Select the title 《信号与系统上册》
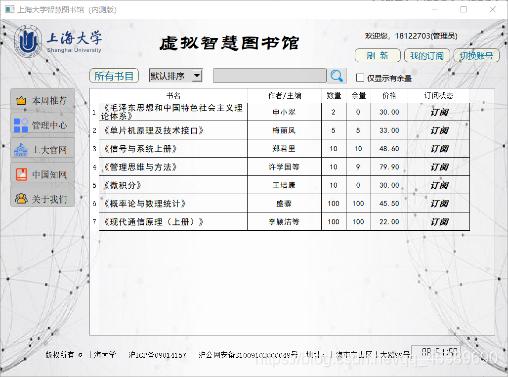Viewport: 508px width, 377px height. coord(140,149)
